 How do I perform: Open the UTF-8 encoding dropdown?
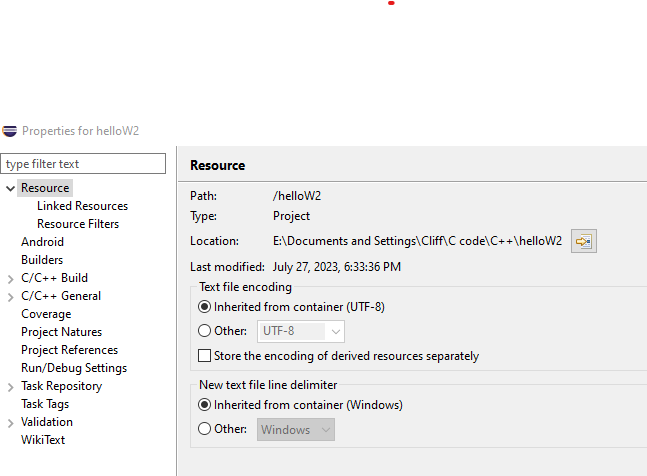(x=301, y=331)
